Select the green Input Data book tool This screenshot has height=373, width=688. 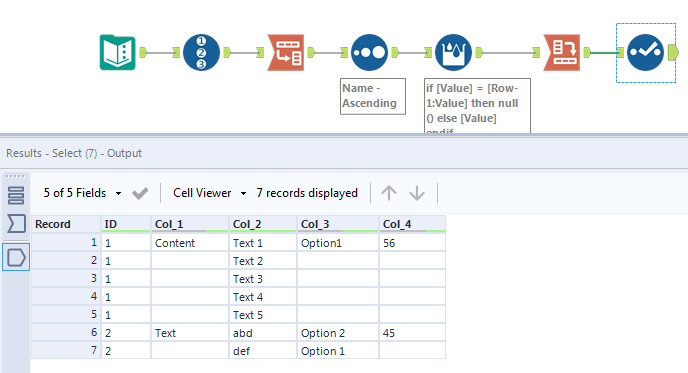tap(118, 53)
